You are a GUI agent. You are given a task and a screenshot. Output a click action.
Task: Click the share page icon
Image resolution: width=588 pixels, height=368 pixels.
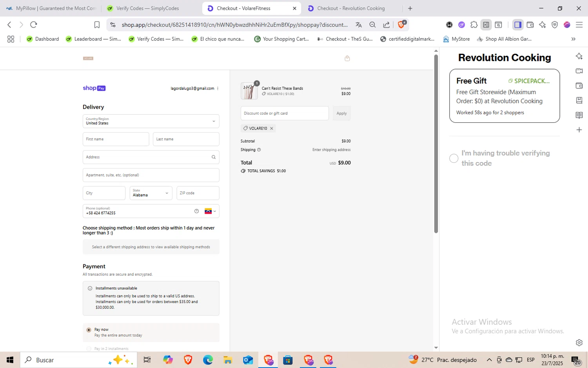[x=387, y=25]
